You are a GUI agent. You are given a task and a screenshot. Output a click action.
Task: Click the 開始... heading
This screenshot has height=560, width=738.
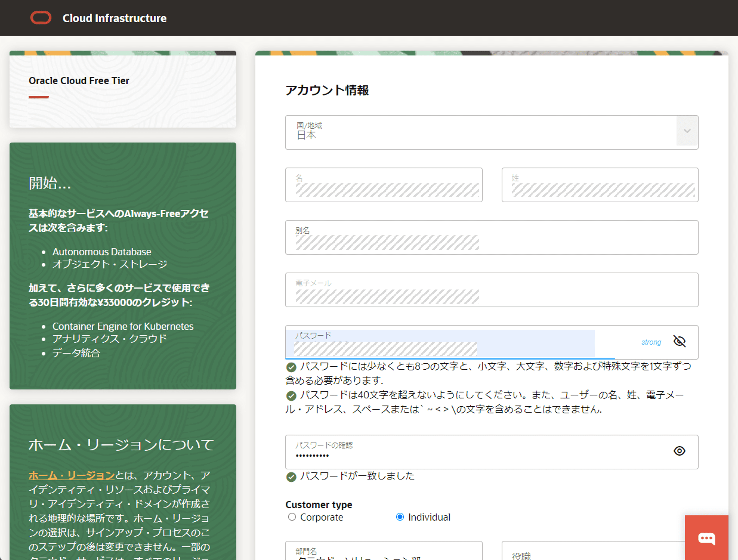click(50, 183)
